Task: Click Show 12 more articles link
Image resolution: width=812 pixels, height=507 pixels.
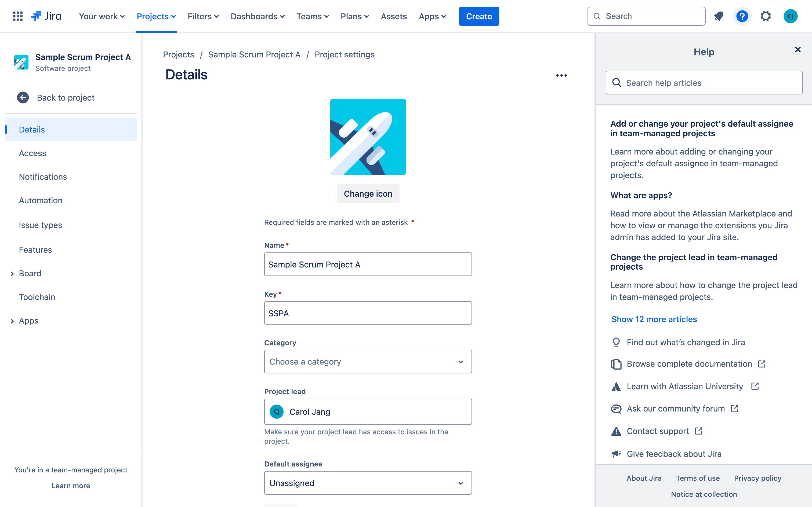Action: pyautogui.click(x=654, y=319)
